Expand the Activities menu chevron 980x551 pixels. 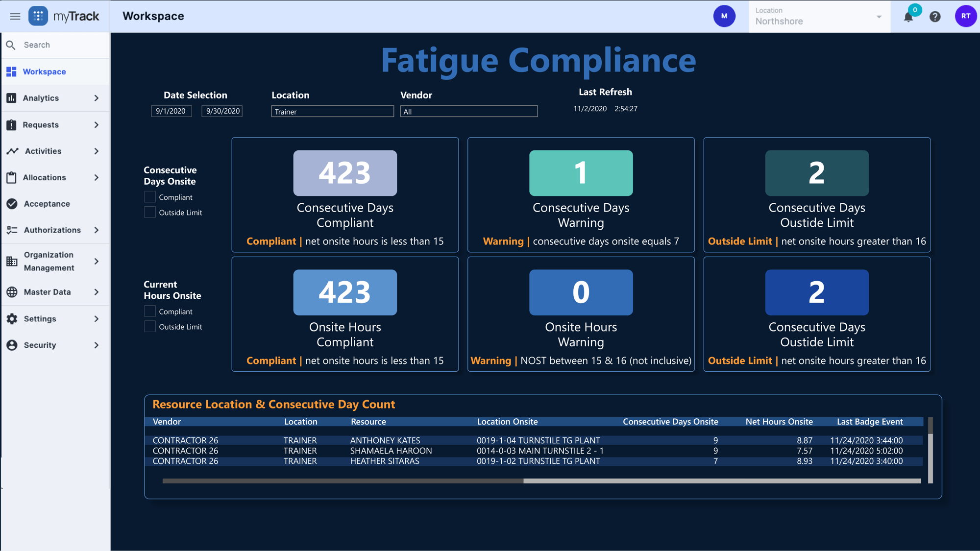(x=97, y=151)
